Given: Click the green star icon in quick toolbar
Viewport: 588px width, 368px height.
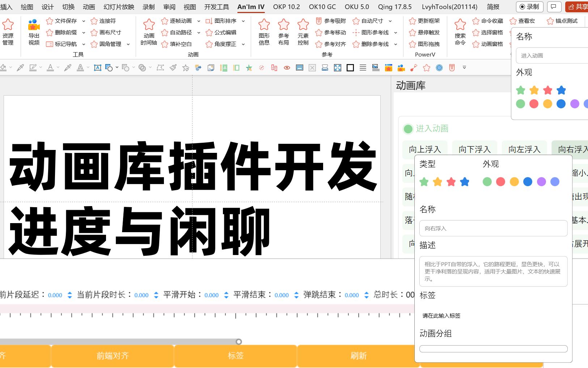Looking at the screenshot, I should pyautogui.click(x=249, y=68).
